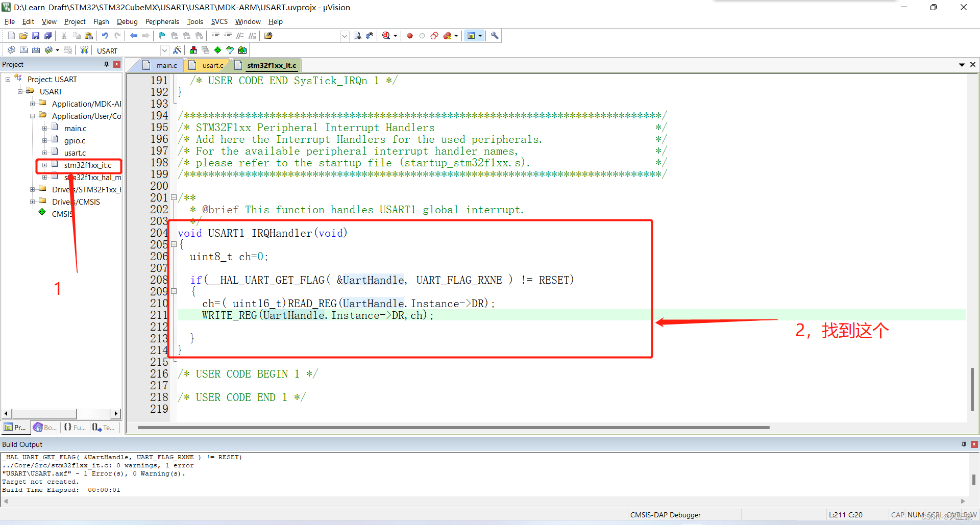The width and height of the screenshot is (980, 525).
Task: Expand the main.c node in Project tree
Action: pos(45,129)
